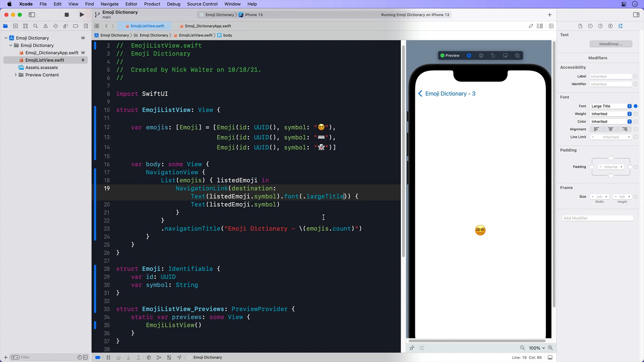Simulate location arrow icon
The width and height of the screenshot is (644, 362).
click(x=179, y=357)
